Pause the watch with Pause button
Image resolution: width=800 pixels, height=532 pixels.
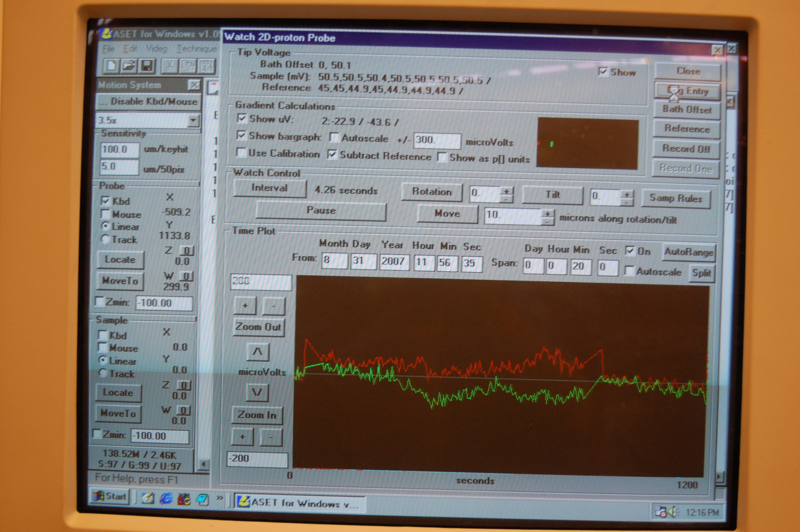point(321,210)
